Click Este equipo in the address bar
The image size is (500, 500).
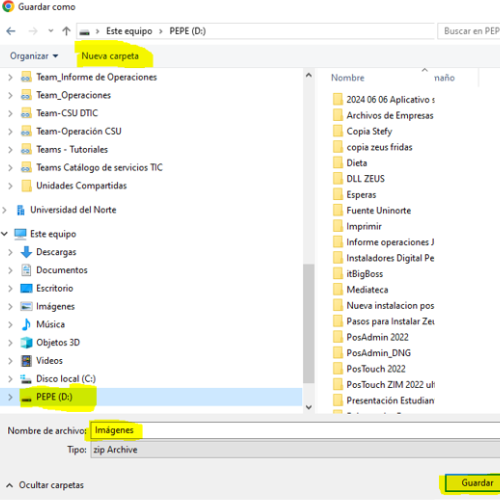(x=129, y=31)
